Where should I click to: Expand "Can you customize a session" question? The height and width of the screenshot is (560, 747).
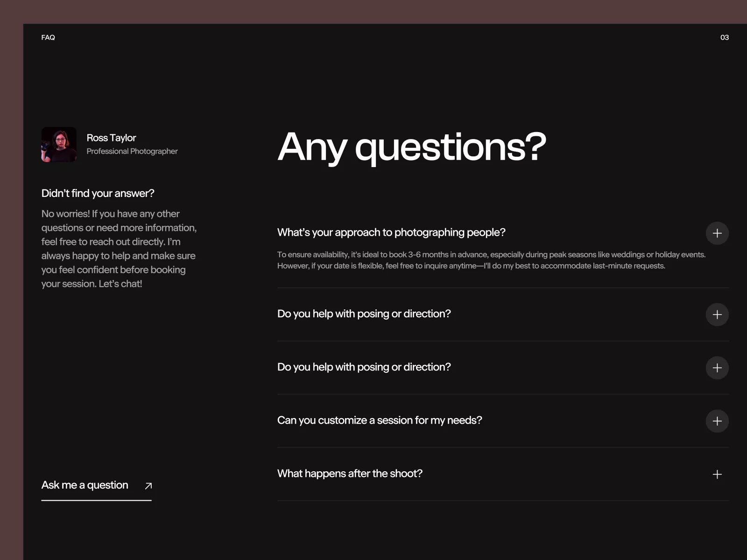coord(379,420)
